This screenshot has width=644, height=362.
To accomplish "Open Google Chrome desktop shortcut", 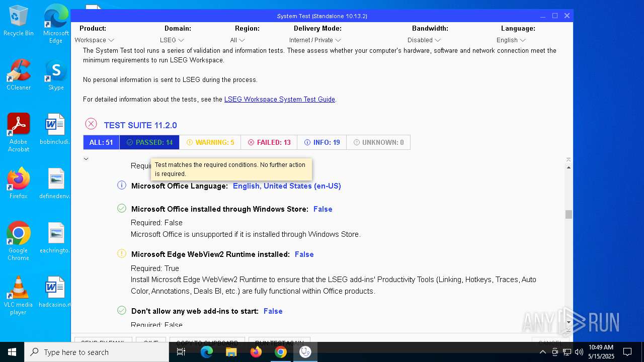I will tap(19, 241).
